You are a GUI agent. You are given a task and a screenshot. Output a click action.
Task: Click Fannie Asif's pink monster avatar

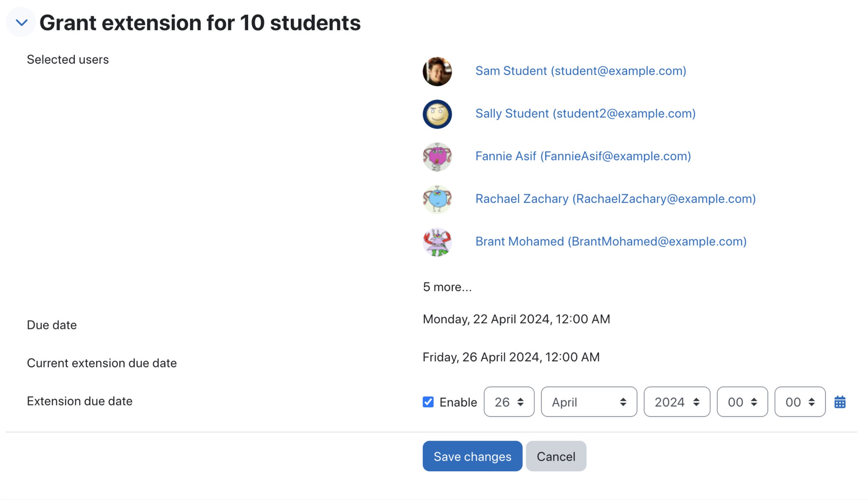click(437, 157)
